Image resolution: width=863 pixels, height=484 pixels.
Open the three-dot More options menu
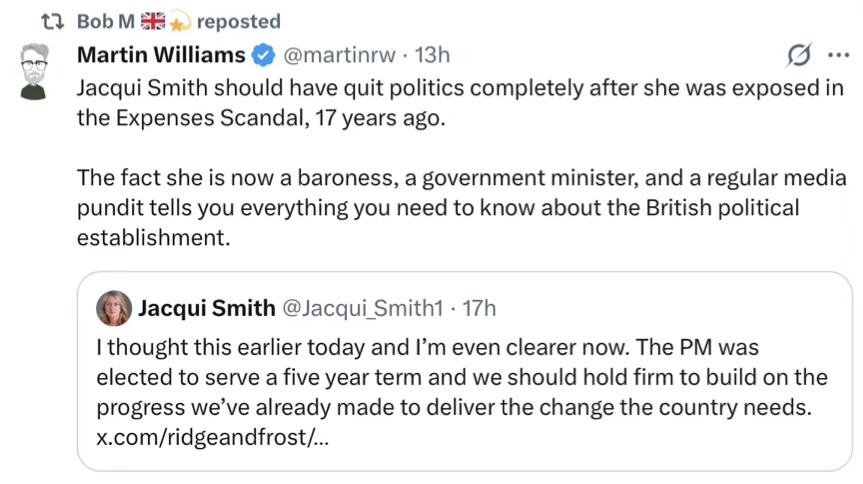pos(836,54)
